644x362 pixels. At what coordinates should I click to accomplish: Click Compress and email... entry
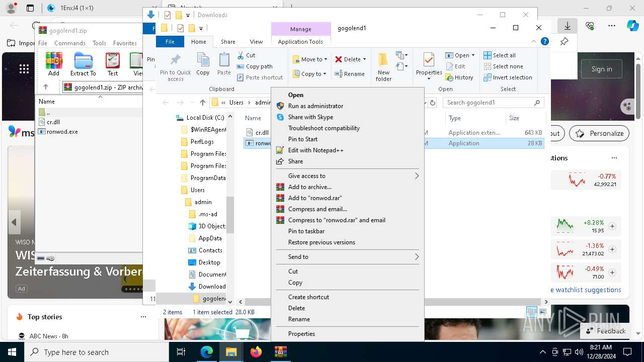pyautogui.click(x=317, y=209)
